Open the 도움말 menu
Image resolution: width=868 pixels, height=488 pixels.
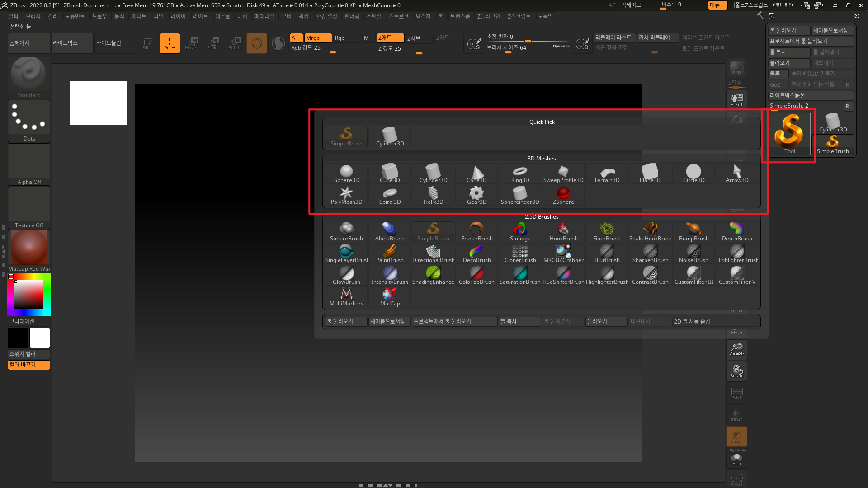(545, 16)
